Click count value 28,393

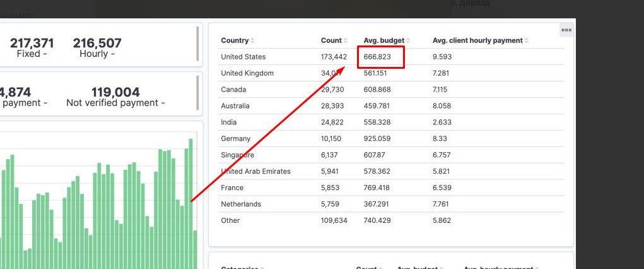(332, 106)
